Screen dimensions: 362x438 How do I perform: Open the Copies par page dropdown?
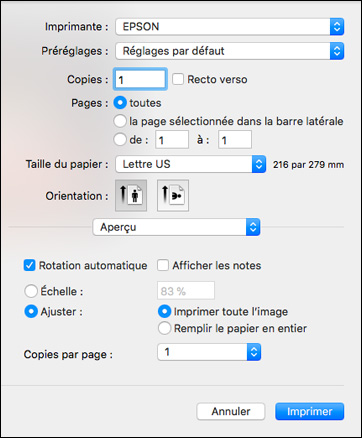[209, 352]
